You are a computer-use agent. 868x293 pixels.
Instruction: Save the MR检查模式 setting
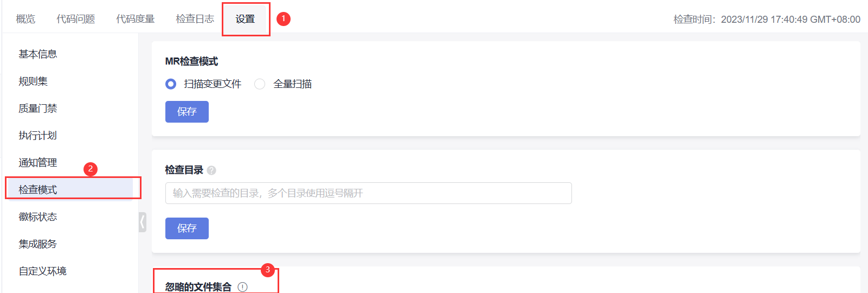point(187,112)
